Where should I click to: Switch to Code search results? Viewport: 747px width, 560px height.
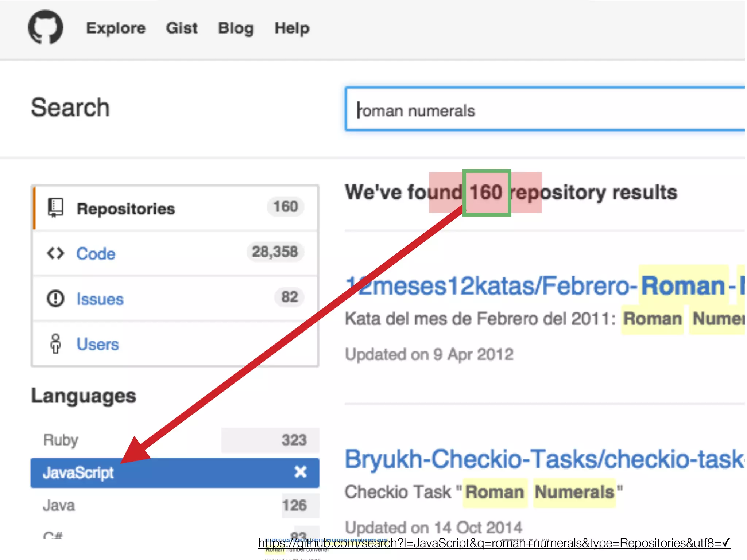click(176, 253)
